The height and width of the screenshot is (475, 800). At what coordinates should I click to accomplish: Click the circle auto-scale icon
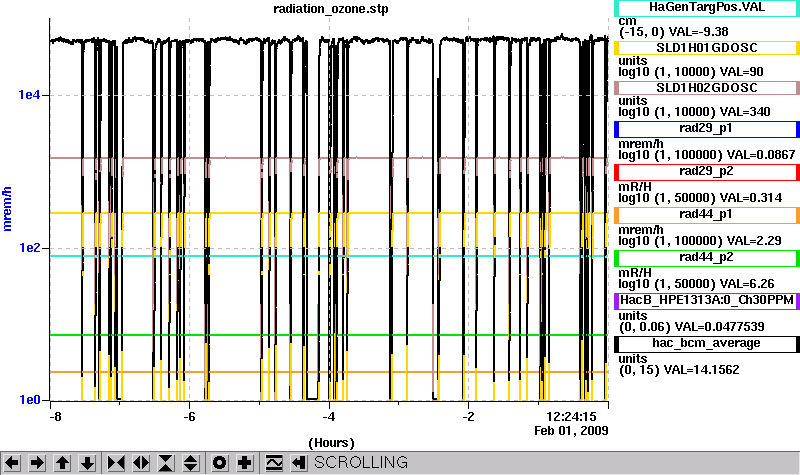coord(219,463)
